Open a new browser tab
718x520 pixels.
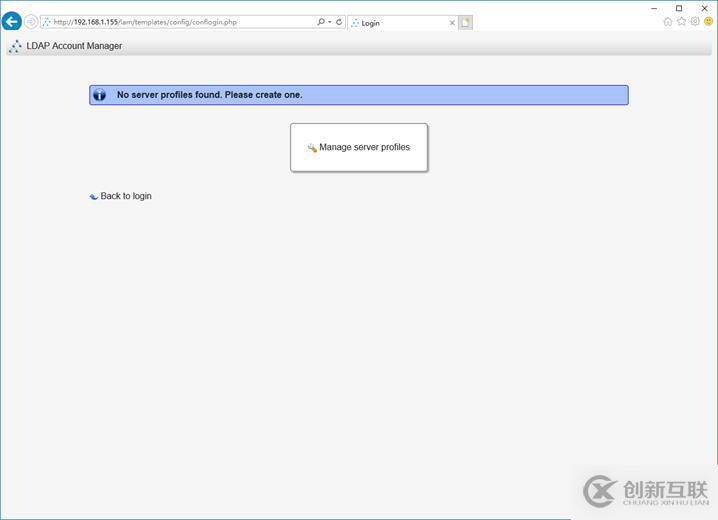465,22
